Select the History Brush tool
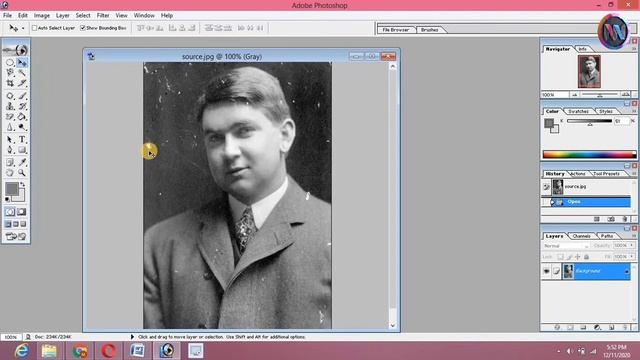Image resolution: width=640 pixels, height=360 pixels. click(22, 106)
